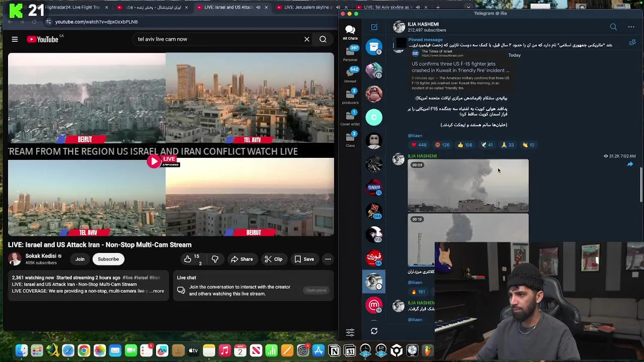Open Telegram Personal folder
Image resolution: width=644 pixels, height=362 pixels.
coord(350,54)
